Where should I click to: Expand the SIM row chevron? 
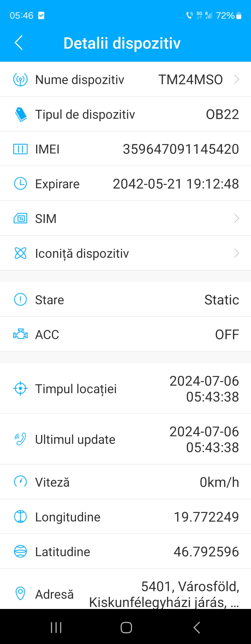[x=237, y=219]
